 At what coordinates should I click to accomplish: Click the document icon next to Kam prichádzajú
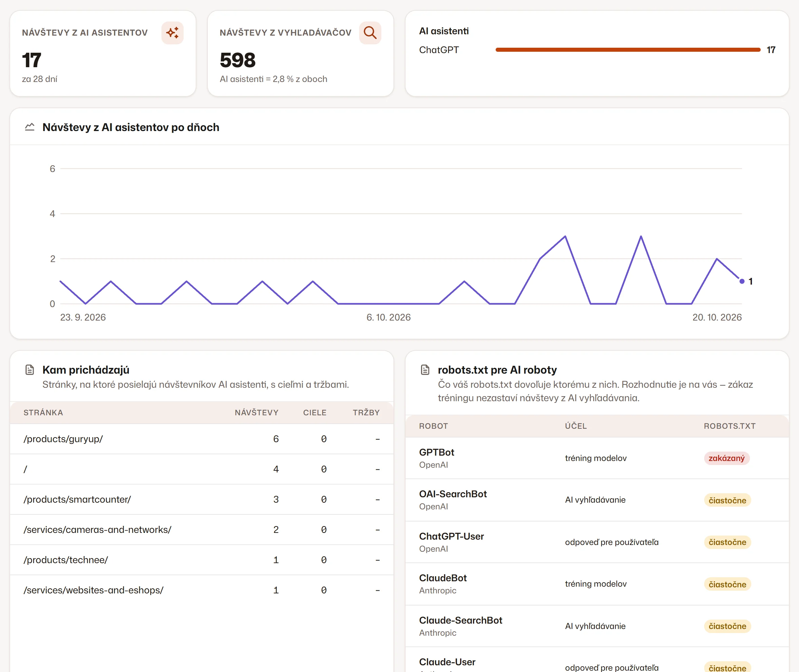click(x=30, y=370)
